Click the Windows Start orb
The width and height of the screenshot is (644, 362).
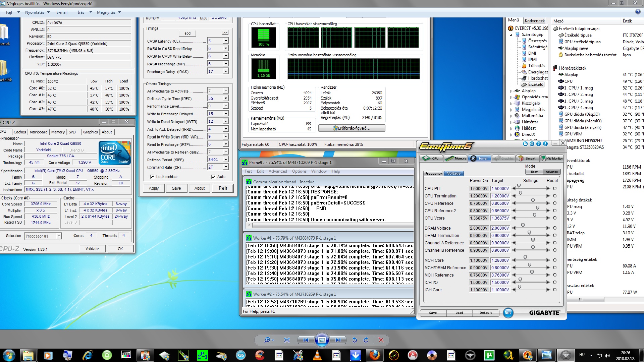pyautogui.click(x=9, y=355)
